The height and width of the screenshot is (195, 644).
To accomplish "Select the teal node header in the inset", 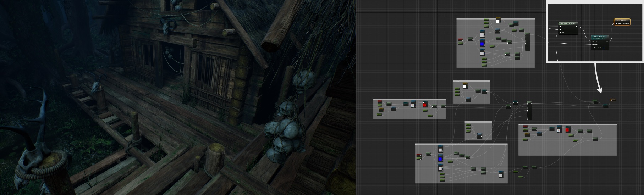I will point(600,37).
